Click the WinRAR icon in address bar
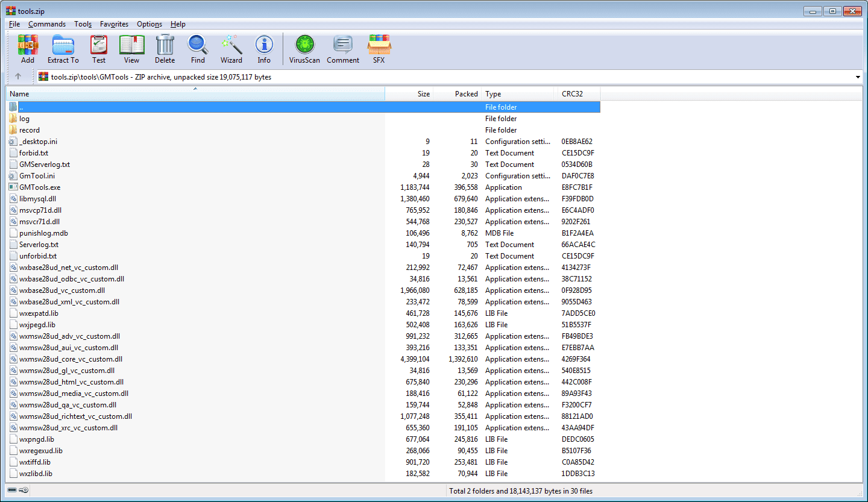The width and height of the screenshot is (868, 502). pos(43,77)
